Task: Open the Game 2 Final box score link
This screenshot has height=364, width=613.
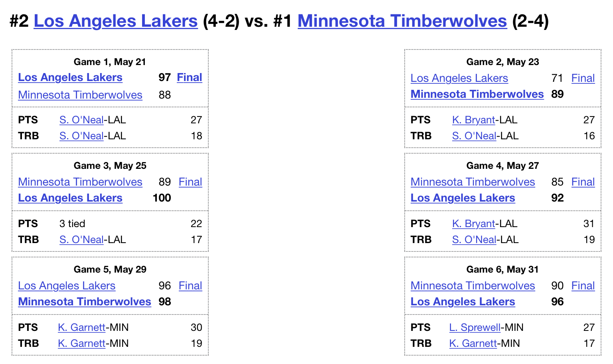Action: (x=583, y=78)
